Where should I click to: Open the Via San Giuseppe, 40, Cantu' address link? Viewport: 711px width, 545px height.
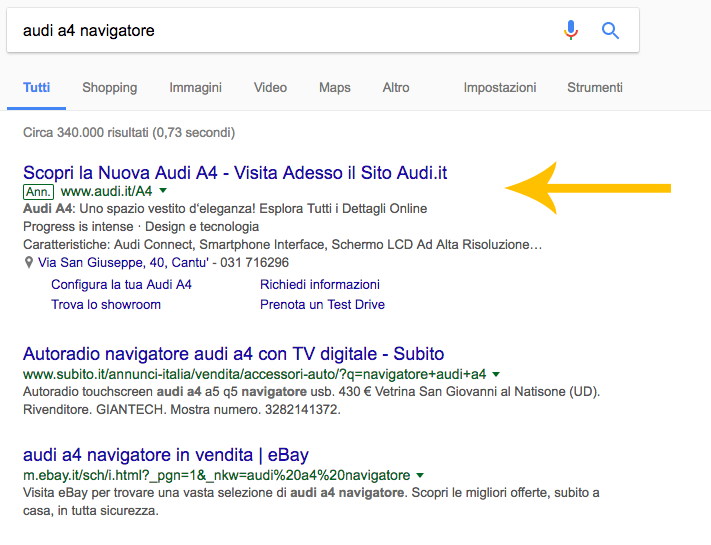pos(123,263)
